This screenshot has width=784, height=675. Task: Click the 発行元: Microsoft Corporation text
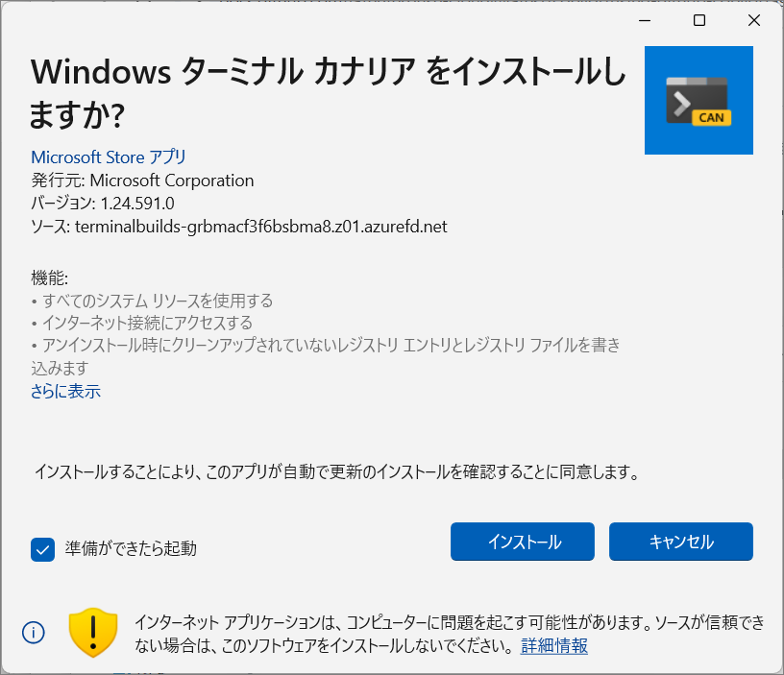pyautogui.click(x=142, y=181)
